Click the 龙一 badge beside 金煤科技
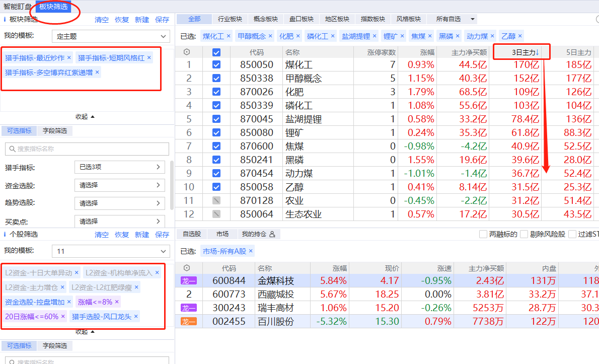Viewport: 599px width, 364px height. pyautogui.click(x=189, y=281)
